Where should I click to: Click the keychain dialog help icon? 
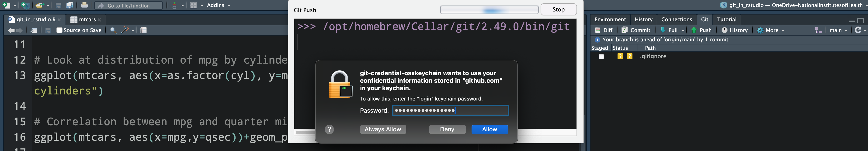329,129
